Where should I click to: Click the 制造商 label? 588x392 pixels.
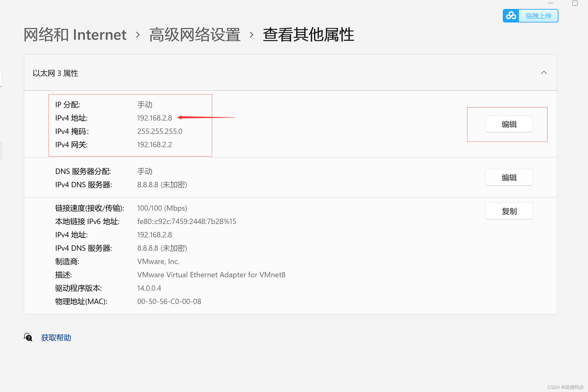(x=67, y=261)
